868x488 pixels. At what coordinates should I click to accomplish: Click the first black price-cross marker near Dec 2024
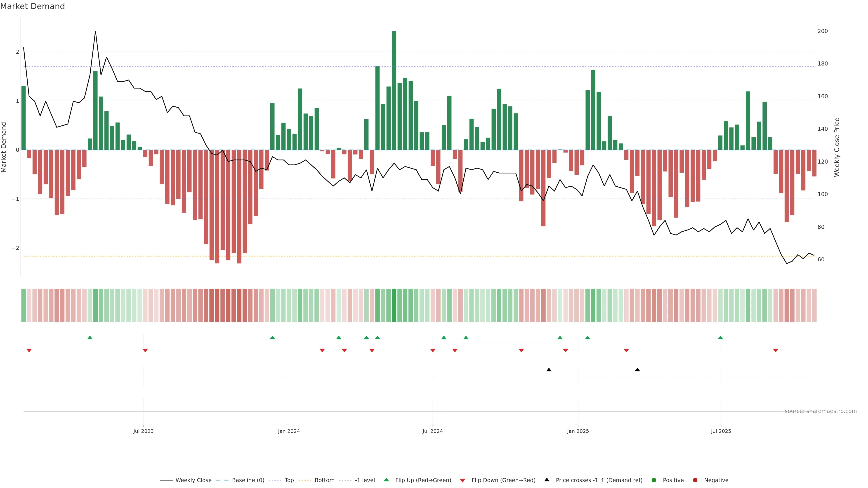coord(549,370)
